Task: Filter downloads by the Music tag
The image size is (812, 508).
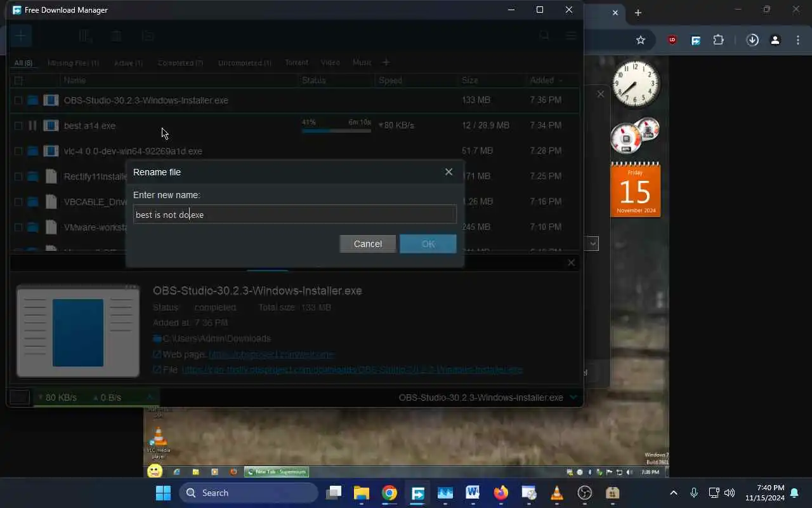Action: [362, 62]
